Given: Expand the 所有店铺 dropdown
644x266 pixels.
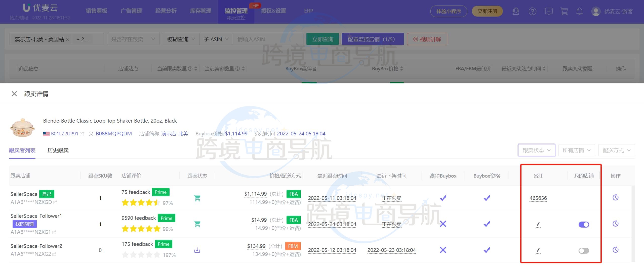Looking at the screenshot, I should point(577,150).
